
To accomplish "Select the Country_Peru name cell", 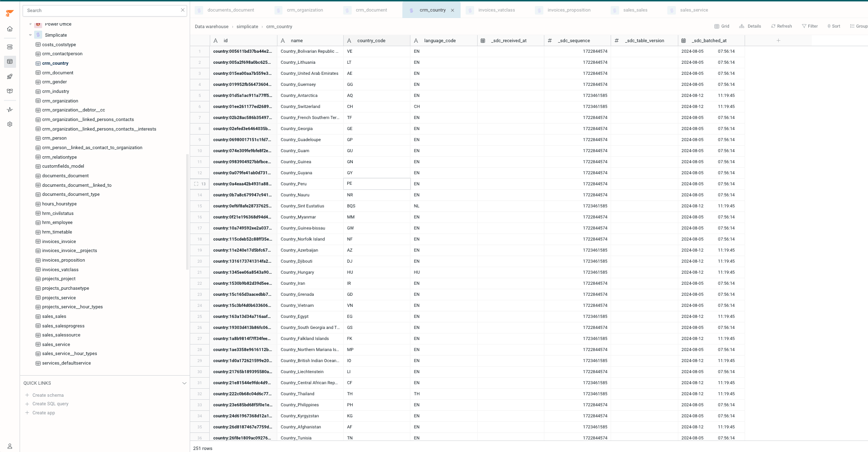I will (310, 184).
